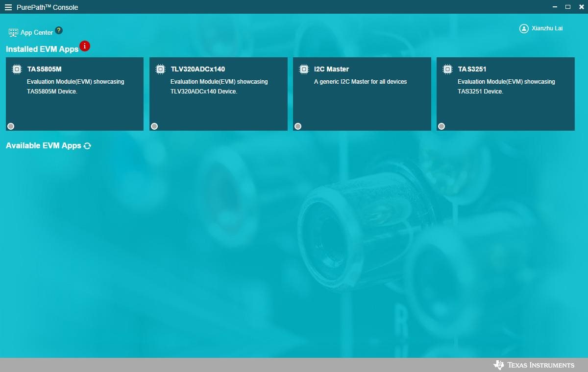This screenshot has height=372, width=588.
Task: Click the Installed EVM Apps heading
Action: tap(42, 49)
